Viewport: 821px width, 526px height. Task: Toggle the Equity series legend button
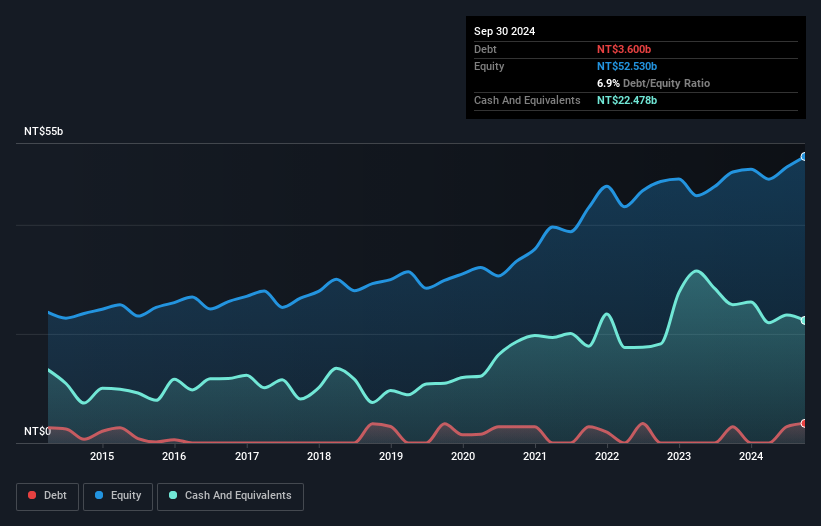click(x=118, y=496)
